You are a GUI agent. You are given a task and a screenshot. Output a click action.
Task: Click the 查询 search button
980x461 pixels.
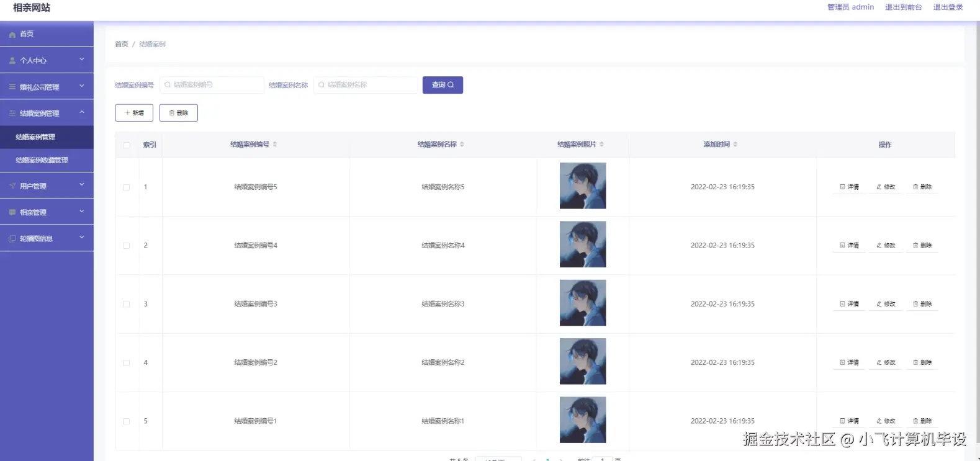point(443,85)
